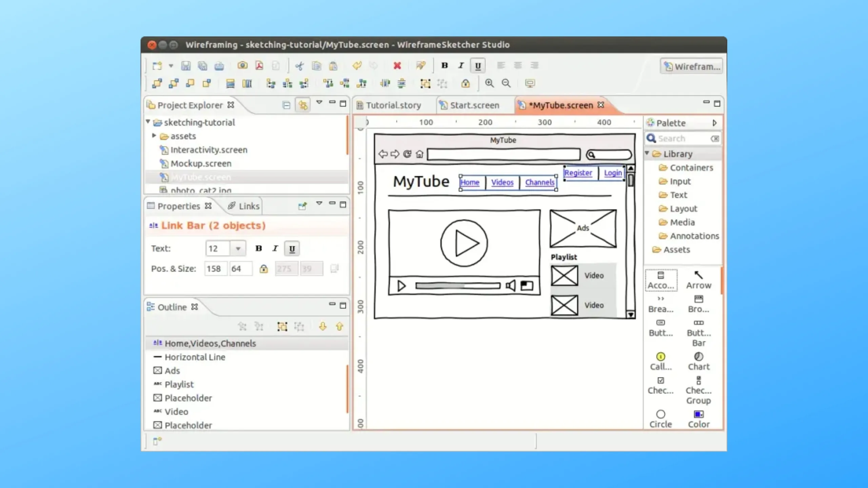Align text left using the toolbar icon
Viewport: 868px width, 488px height.
tap(501, 65)
